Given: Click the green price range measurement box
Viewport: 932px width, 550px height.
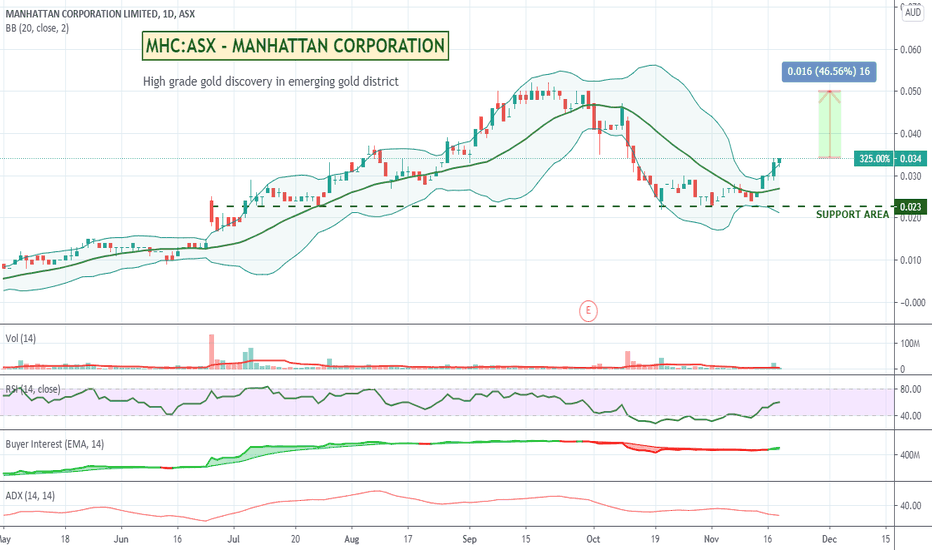Looking at the screenshot, I should tap(830, 124).
